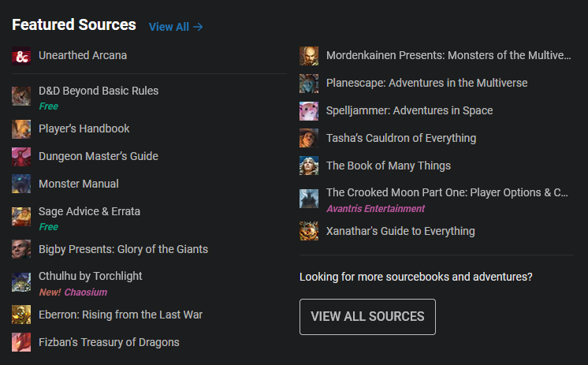The width and height of the screenshot is (588, 365).
Task: Go to Bigby Presents: Glory of the Giants
Action: pos(123,249)
